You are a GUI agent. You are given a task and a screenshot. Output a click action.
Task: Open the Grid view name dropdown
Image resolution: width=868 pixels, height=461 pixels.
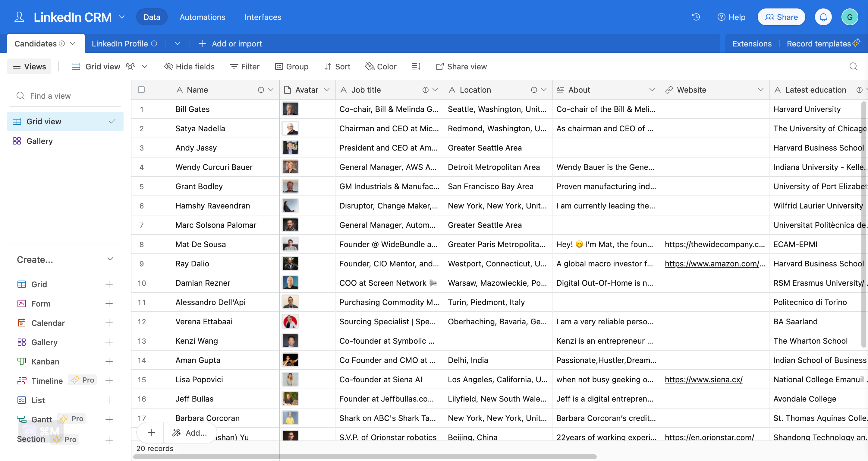[x=145, y=66]
